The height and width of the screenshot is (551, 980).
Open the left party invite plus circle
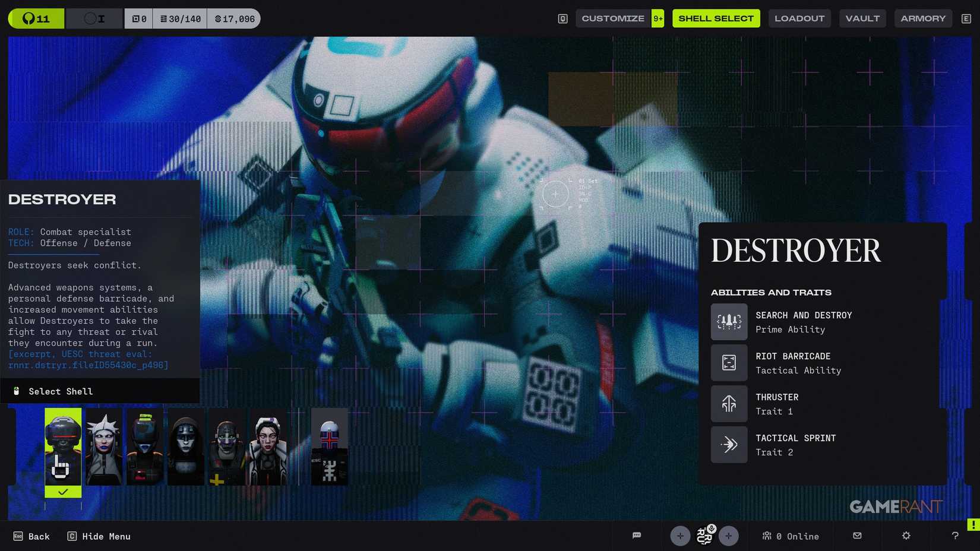[x=680, y=536]
